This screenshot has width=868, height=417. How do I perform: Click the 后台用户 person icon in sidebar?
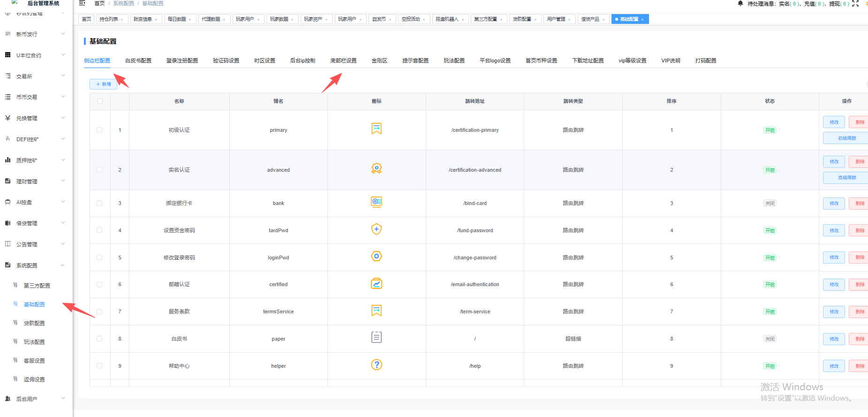tap(8, 399)
